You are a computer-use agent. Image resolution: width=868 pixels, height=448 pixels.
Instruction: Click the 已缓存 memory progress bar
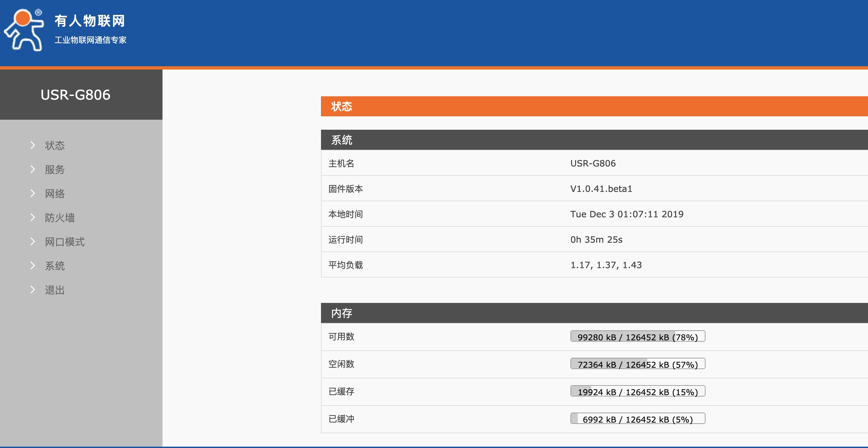tap(637, 391)
